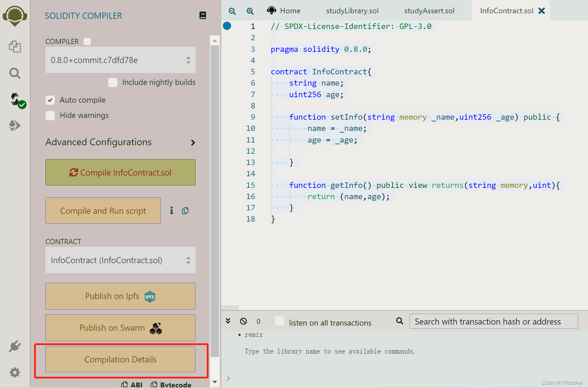
Task: Clear the terminal console
Action: click(x=243, y=321)
